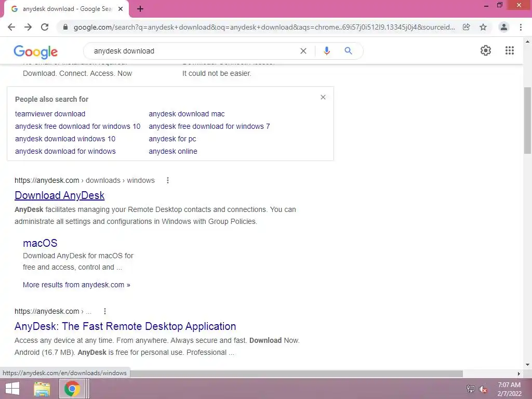Share this page using the address bar icon

(466, 27)
